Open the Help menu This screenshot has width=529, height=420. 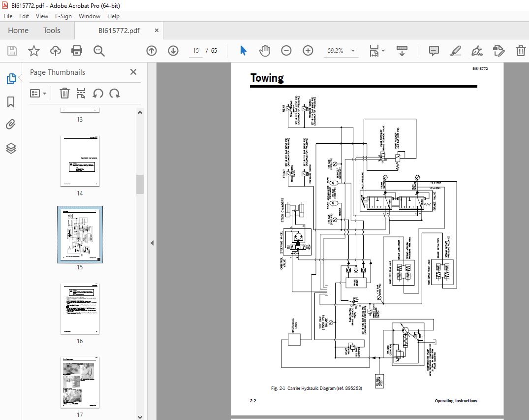coord(113,16)
